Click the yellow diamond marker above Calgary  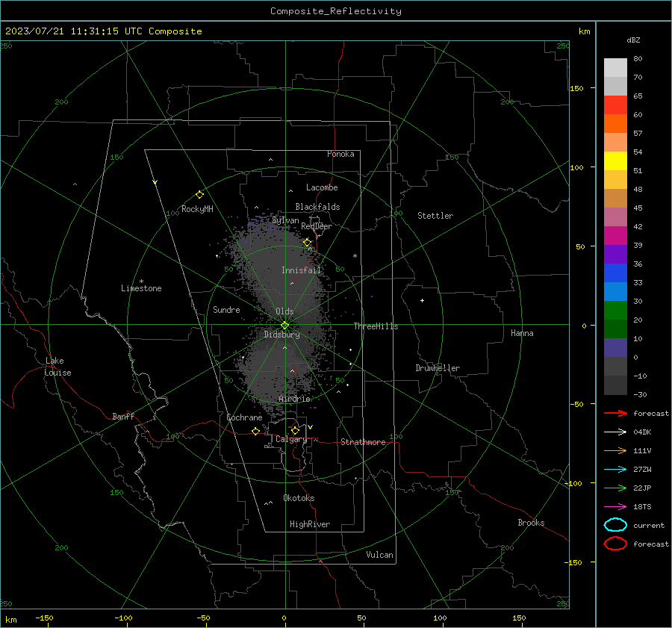pos(295,430)
